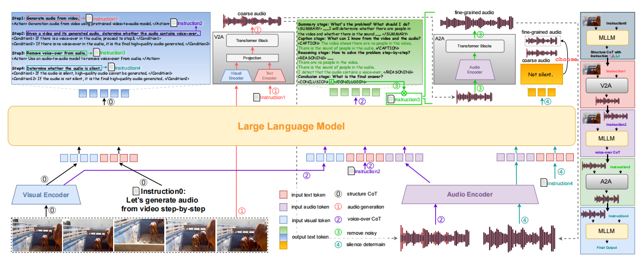
Task: Click A2A label on the audio-to-audio module
Action: 440,38
